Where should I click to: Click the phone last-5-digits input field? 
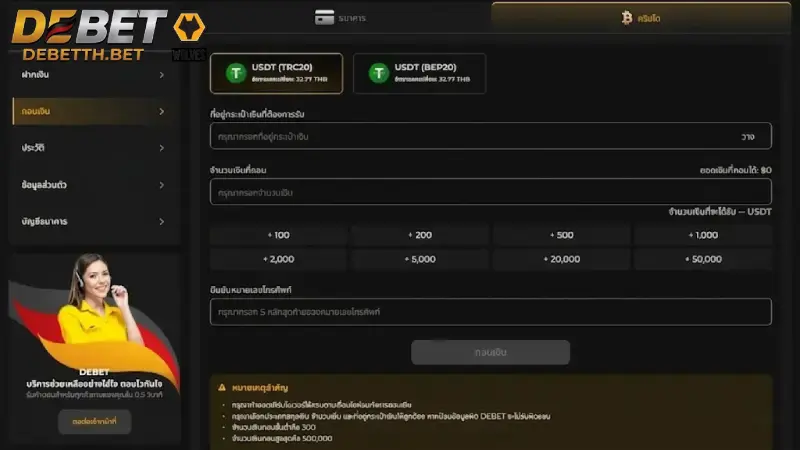490,312
